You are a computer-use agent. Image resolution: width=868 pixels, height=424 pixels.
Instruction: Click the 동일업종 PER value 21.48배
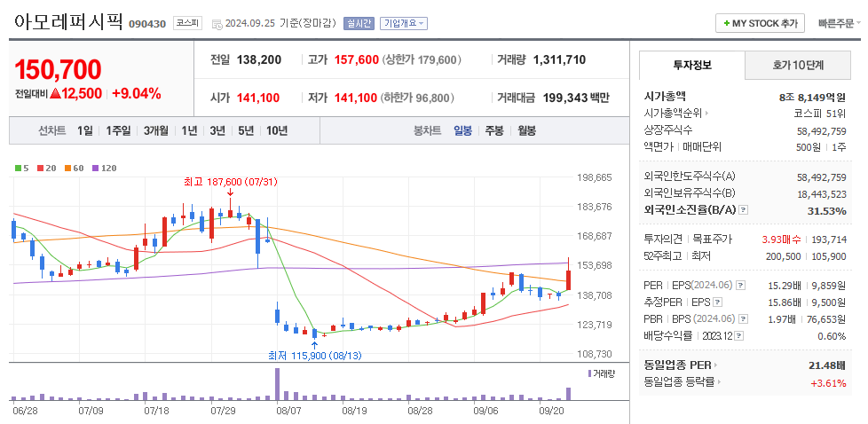click(x=827, y=365)
